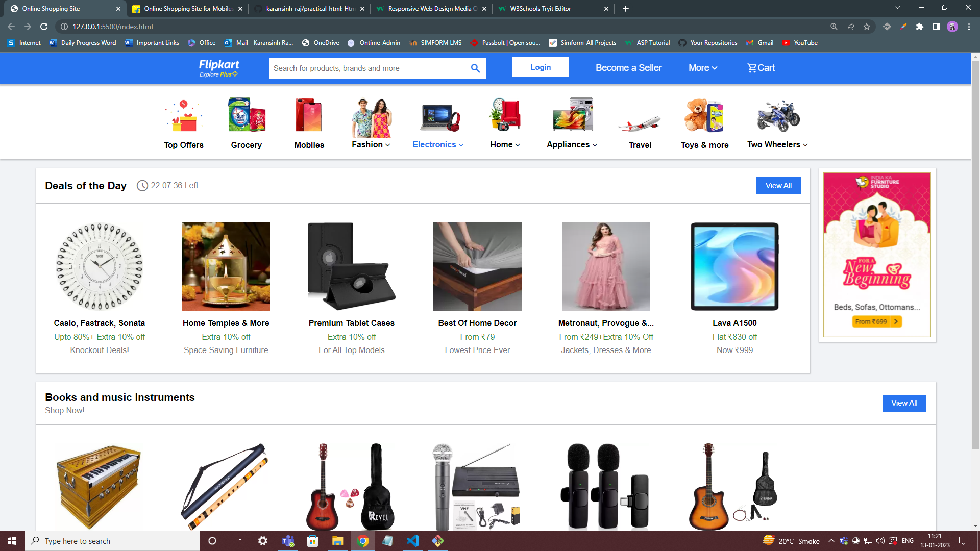Open File Explorer from taskbar
This screenshot has height=551, width=980.
(x=338, y=541)
